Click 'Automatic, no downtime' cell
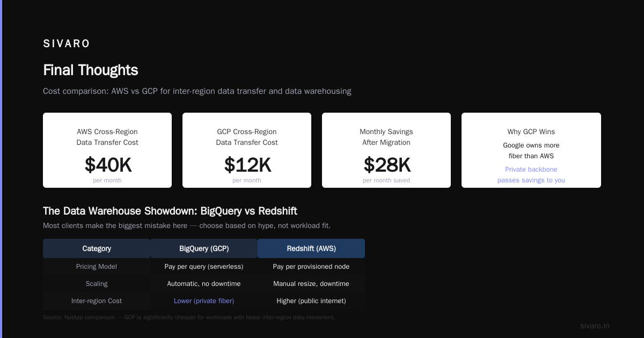644x338 pixels. click(204, 284)
